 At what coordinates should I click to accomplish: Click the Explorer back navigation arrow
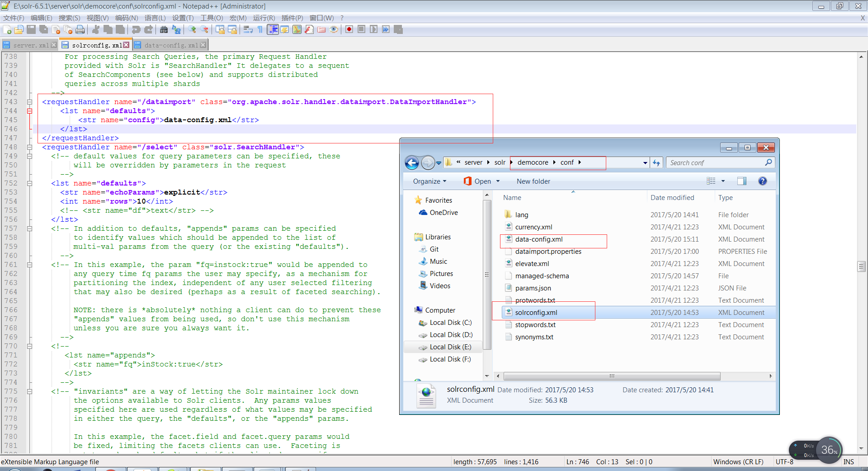pos(412,163)
